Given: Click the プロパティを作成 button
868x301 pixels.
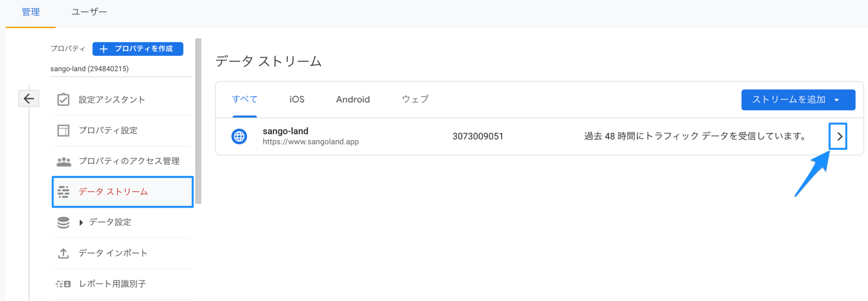Looking at the screenshot, I should coord(137,49).
